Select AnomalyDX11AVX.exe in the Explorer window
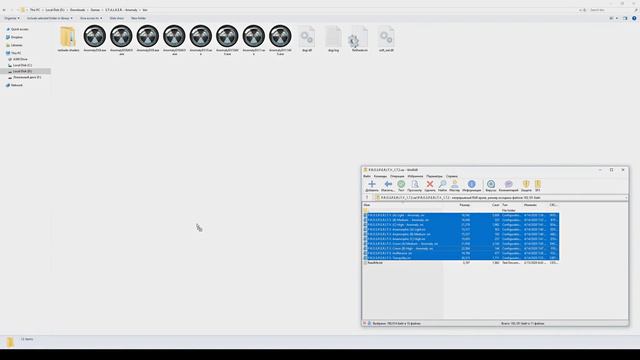This screenshot has height=360, width=640. pyautogui.click(x=280, y=40)
